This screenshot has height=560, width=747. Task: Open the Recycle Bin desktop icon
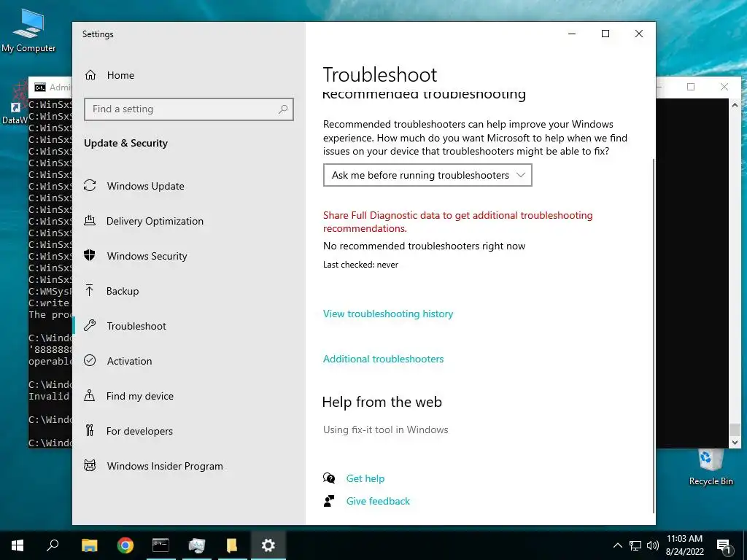pyautogui.click(x=711, y=467)
